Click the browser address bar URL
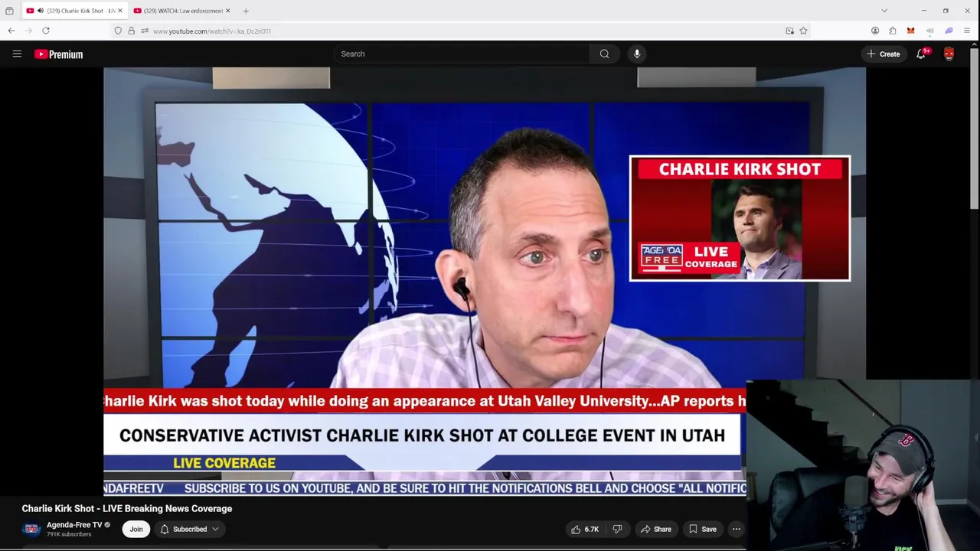 pyautogui.click(x=212, y=31)
